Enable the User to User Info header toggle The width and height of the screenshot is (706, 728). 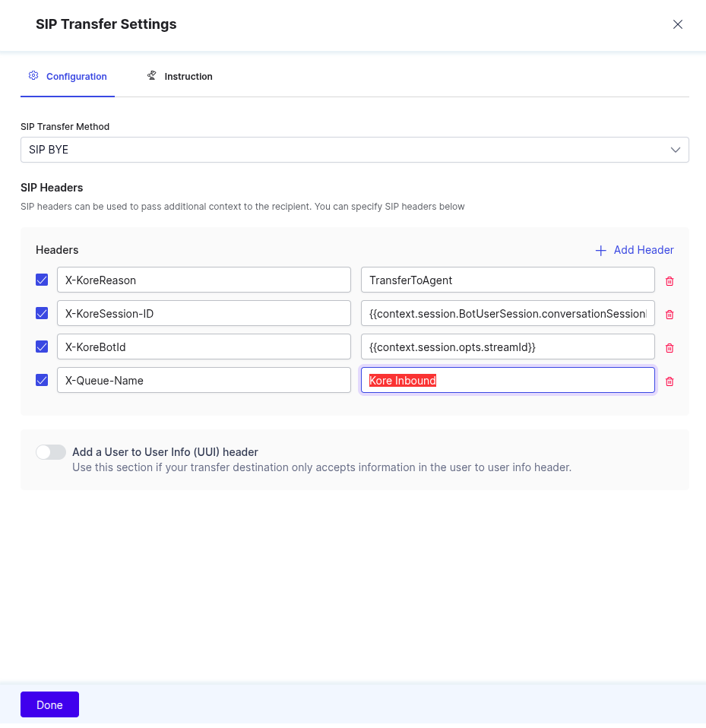51,452
